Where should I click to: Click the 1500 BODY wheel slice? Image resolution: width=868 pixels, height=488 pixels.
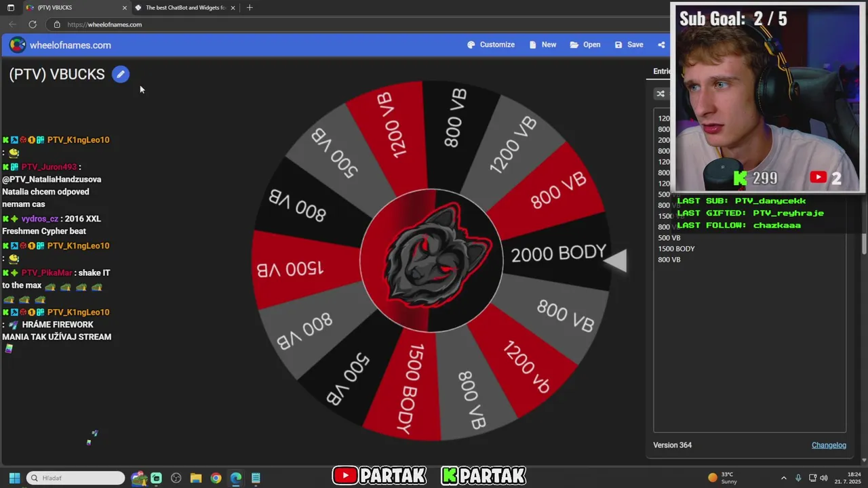[409, 388]
